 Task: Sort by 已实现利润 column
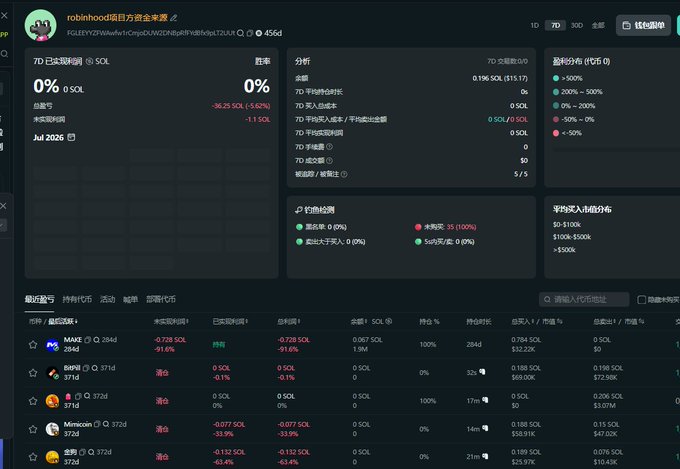tap(230, 321)
